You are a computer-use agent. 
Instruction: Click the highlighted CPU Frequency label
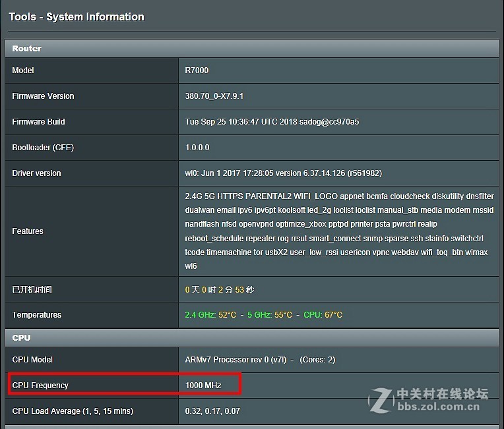(x=40, y=385)
